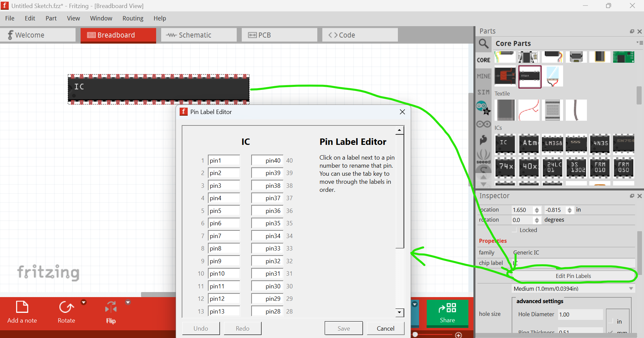Pick the LCD screen part with wires
644x338 pixels.
click(x=553, y=76)
